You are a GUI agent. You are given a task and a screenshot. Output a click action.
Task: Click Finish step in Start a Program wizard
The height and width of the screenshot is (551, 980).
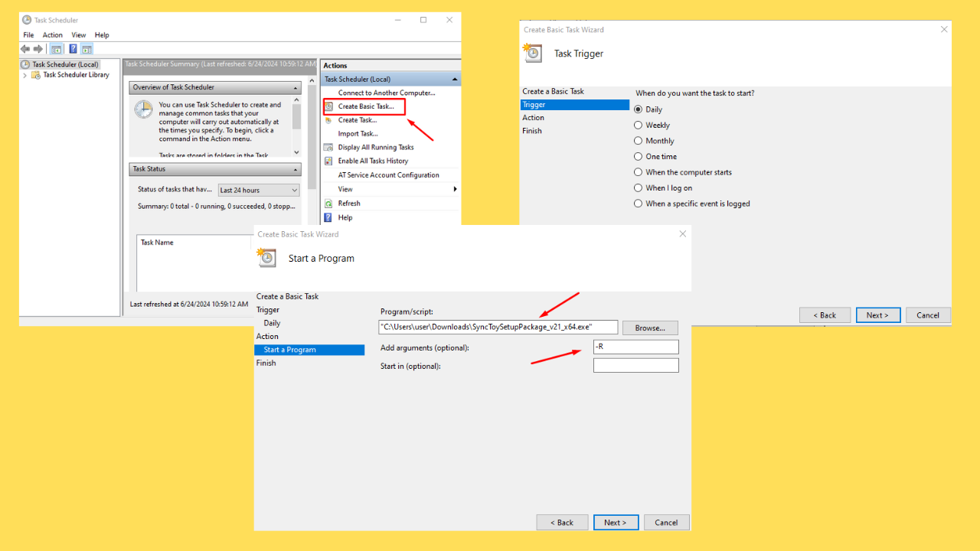pos(266,364)
